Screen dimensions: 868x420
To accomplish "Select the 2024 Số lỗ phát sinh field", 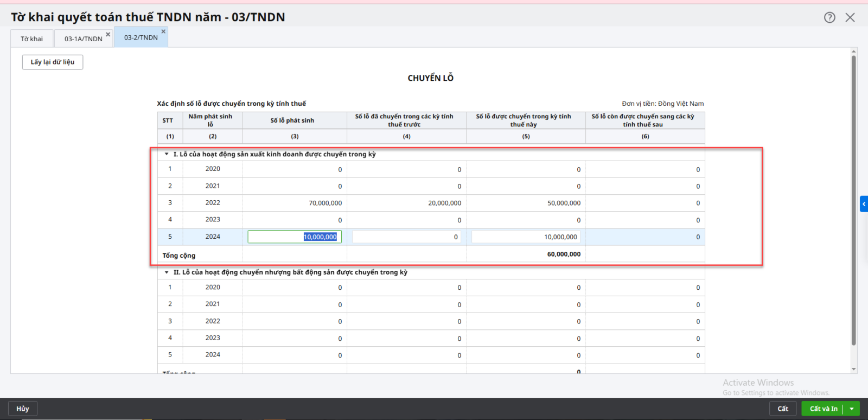I will [x=295, y=237].
